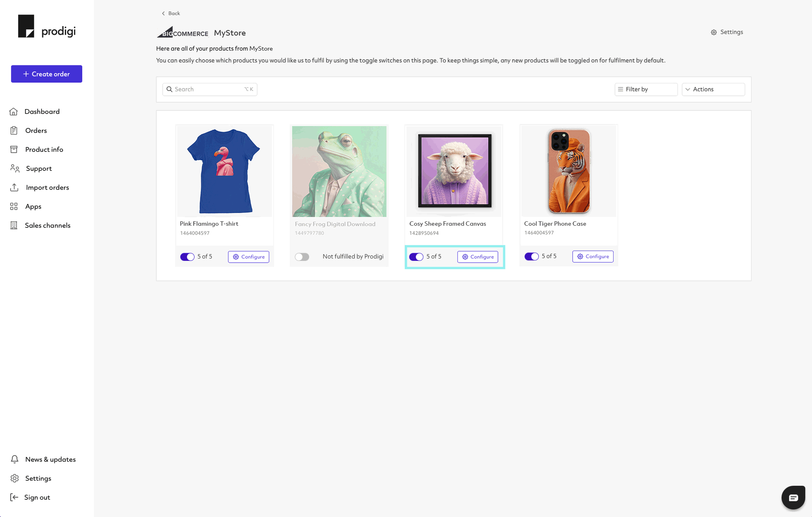Click the Dashboard sidebar icon
This screenshot has width=812, height=517.
click(14, 111)
